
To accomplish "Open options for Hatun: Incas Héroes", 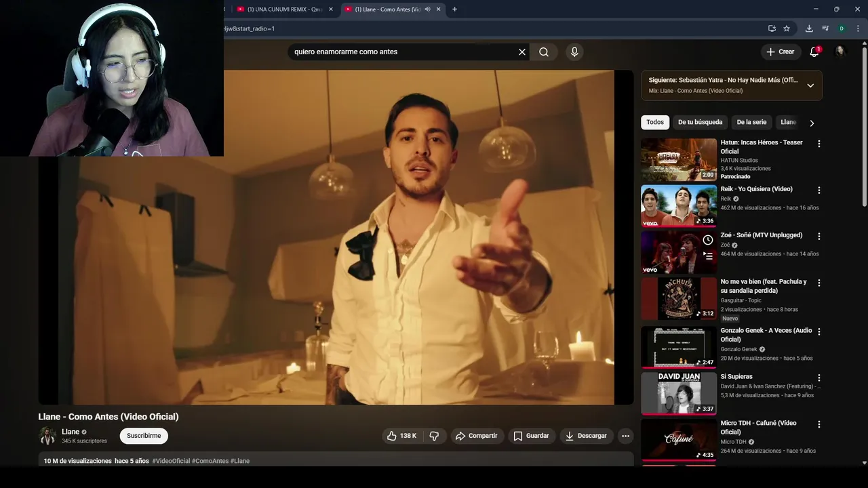I will [819, 144].
